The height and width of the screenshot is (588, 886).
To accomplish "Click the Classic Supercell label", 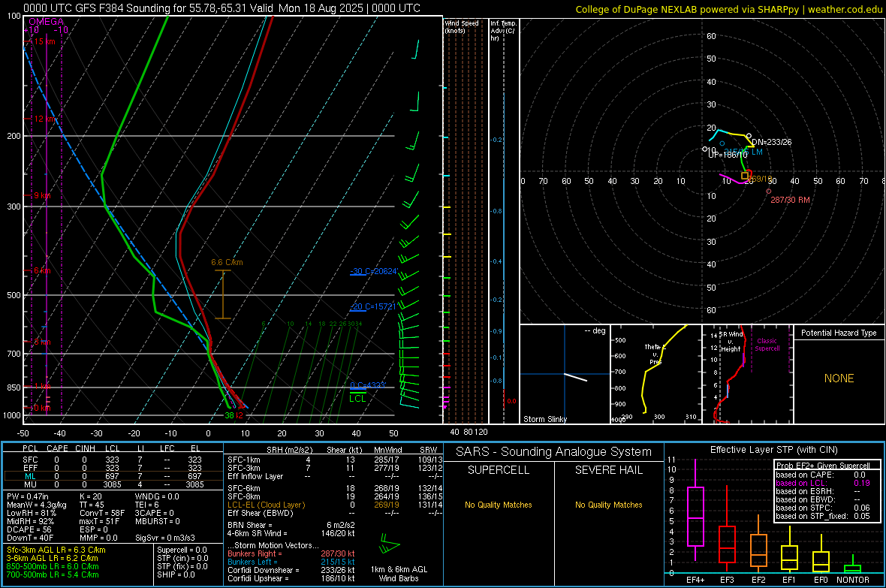I will 767,345.
